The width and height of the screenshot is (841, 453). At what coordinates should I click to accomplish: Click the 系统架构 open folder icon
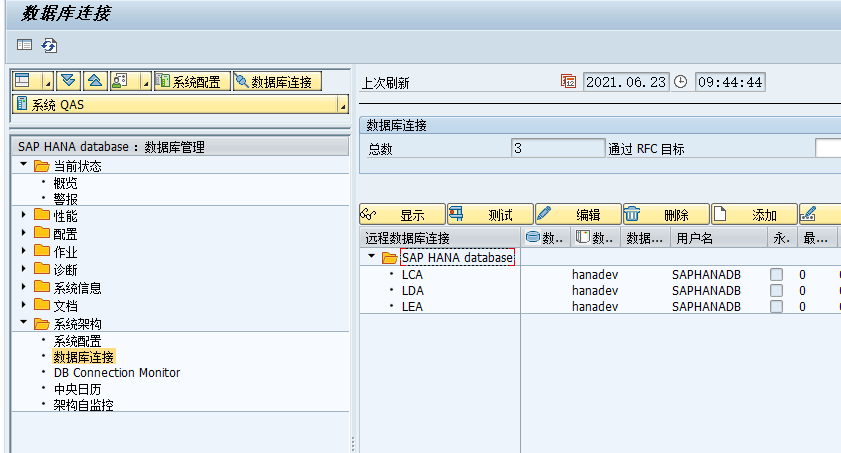point(42,323)
